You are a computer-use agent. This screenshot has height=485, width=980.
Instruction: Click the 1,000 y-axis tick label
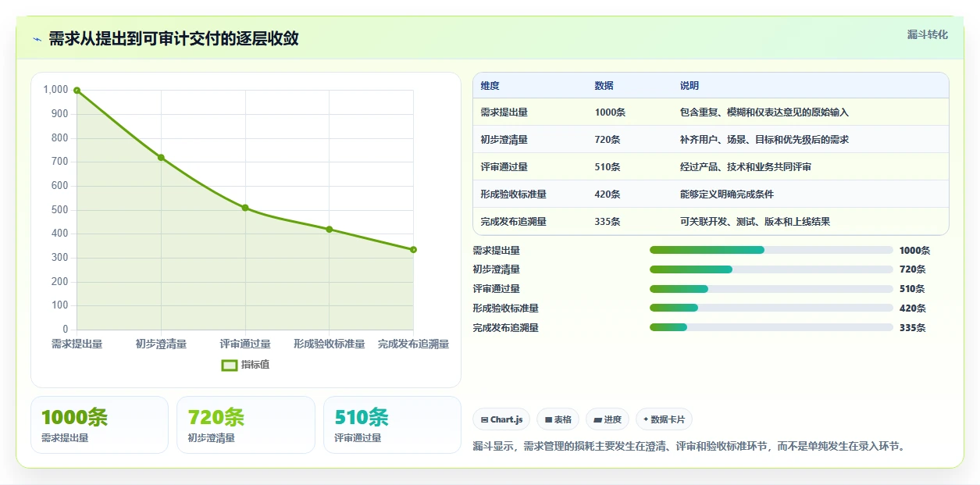(x=55, y=91)
